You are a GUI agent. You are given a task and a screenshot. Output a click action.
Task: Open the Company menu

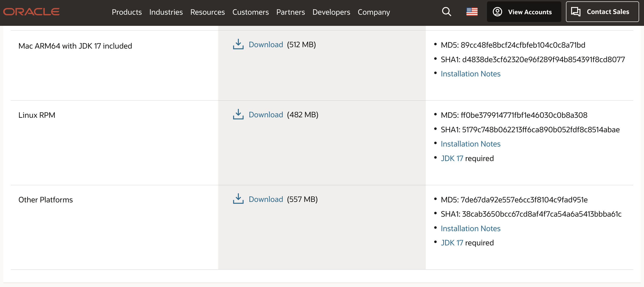click(x=374, y=12)
